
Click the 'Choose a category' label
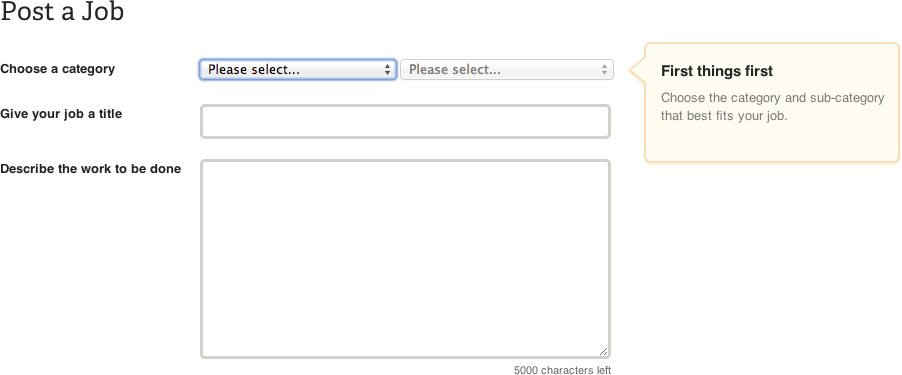(x=58, y=69)
